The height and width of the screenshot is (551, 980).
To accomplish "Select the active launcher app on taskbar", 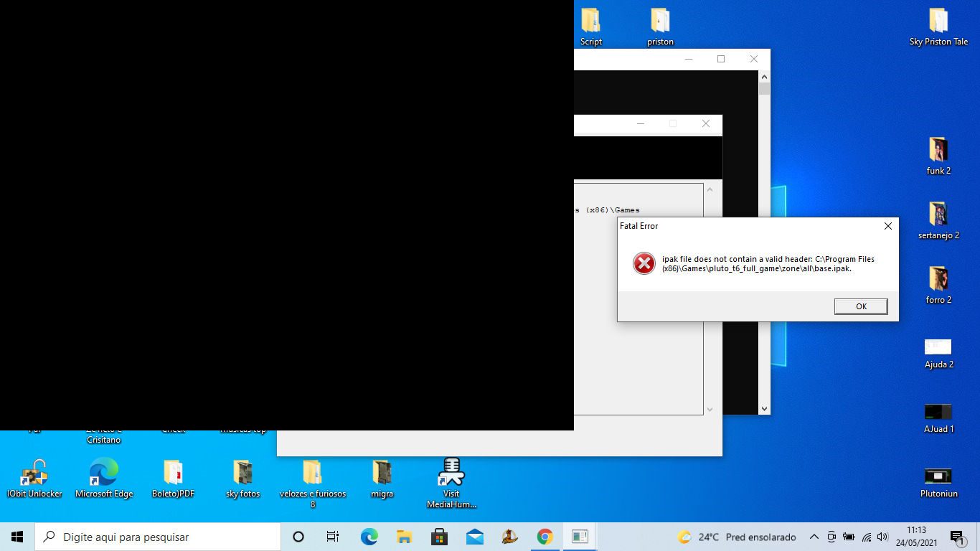I will pos(580,537).
